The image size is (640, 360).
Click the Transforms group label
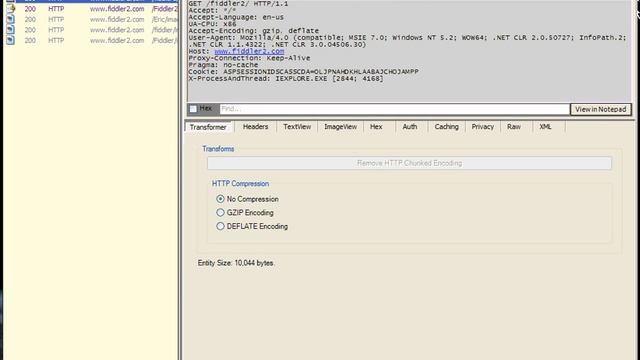[218, 149]
